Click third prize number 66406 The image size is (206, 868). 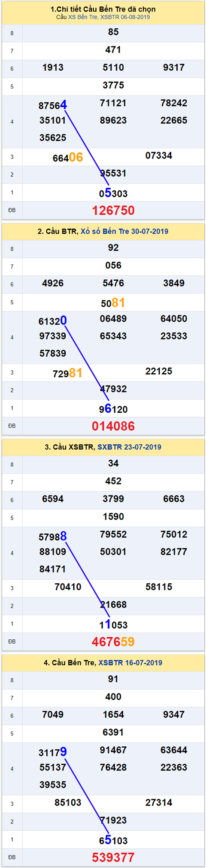[x=68, y=158]
